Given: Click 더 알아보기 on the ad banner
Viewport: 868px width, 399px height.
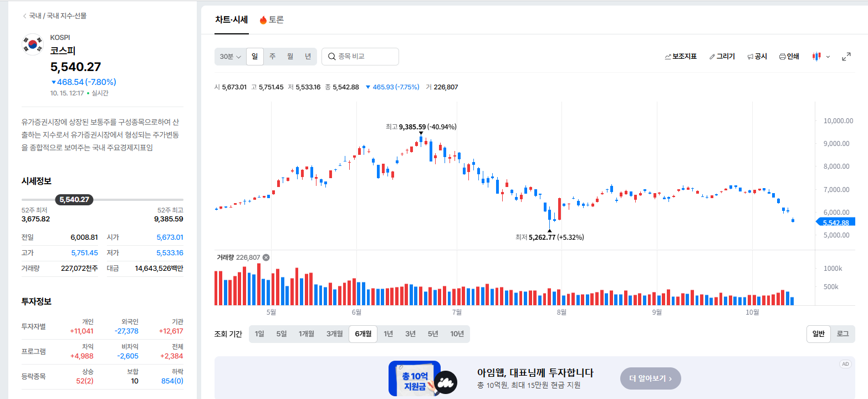Looking at the screenshot, I should (x=651, y=378).
